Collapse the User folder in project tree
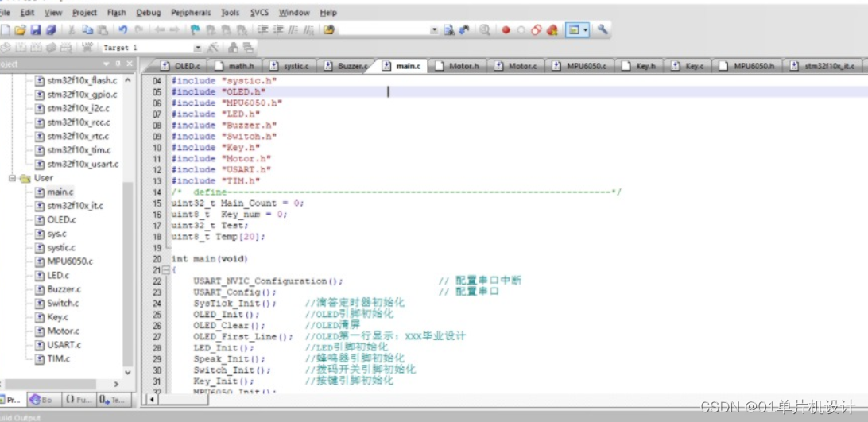Screen dimensions: 868x422 click(x=12, y=178)
